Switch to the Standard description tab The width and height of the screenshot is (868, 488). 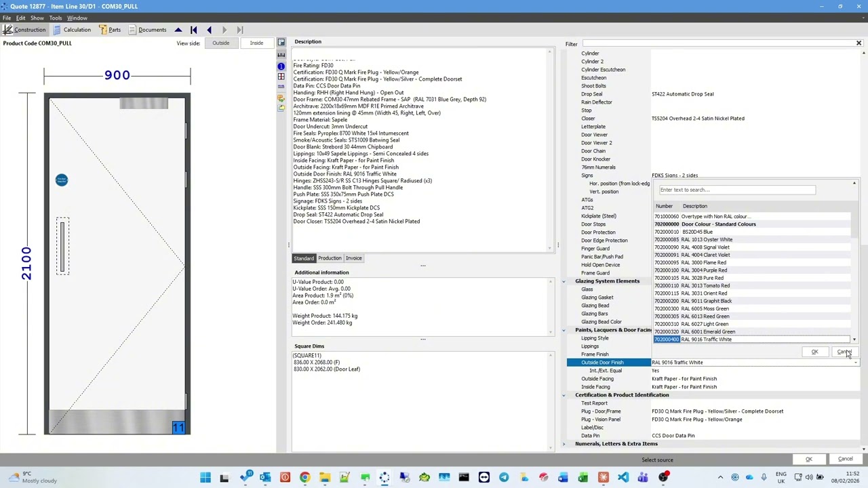304,258
